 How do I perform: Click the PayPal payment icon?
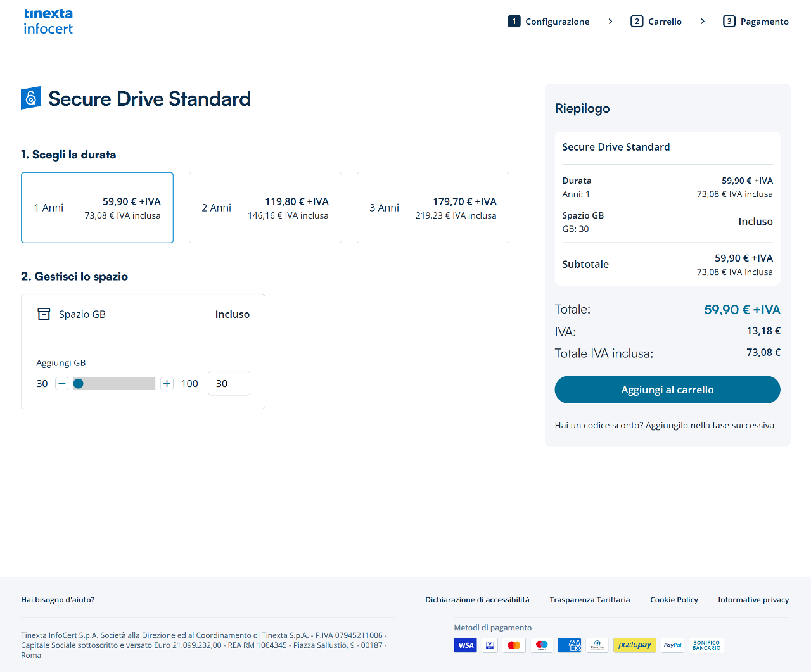(672, 645)
